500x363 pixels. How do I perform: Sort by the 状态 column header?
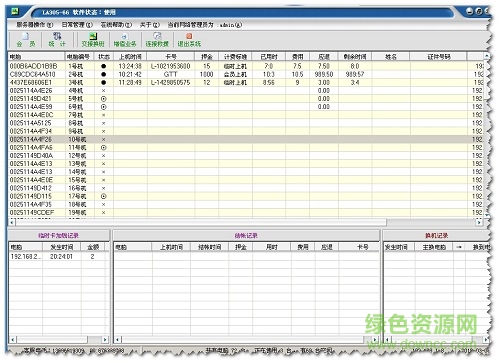coord(104,56)
